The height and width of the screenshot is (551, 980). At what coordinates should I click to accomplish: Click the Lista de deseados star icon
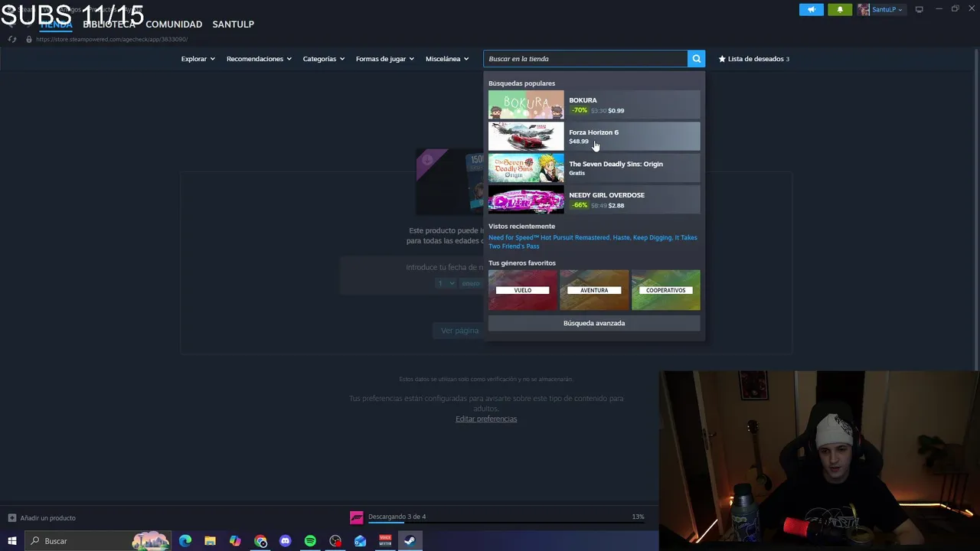[722, 59]
